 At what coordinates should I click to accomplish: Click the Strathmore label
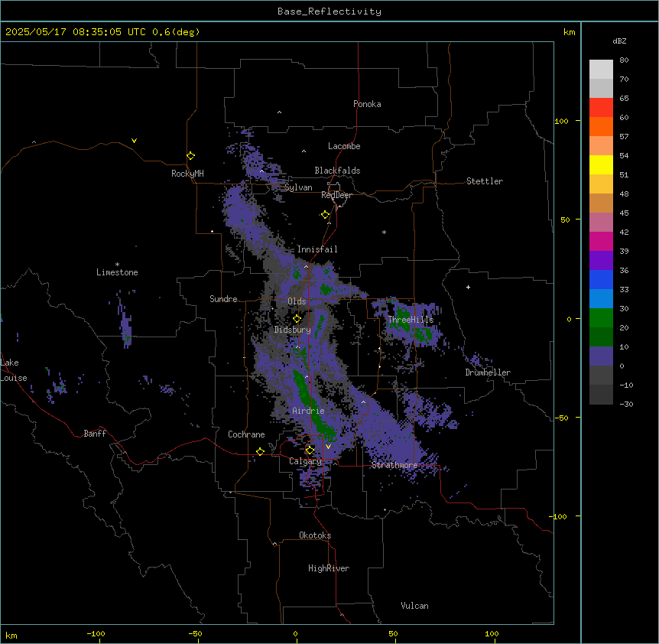pos(394,465)
